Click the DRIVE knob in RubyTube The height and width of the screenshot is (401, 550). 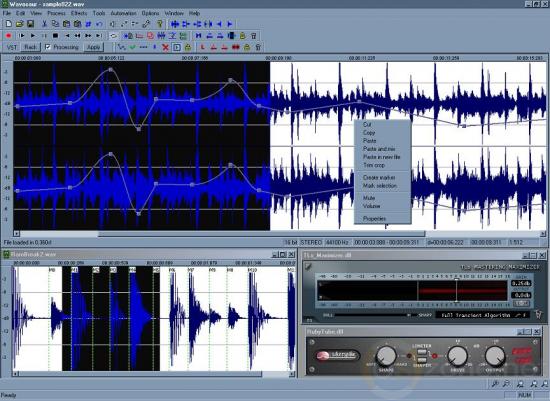457,356
